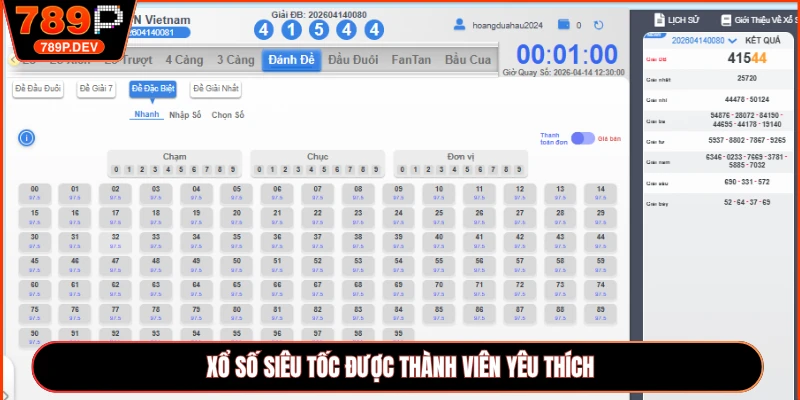Open Giới Thiệu Về Xổ Số guide

(759, 20)
